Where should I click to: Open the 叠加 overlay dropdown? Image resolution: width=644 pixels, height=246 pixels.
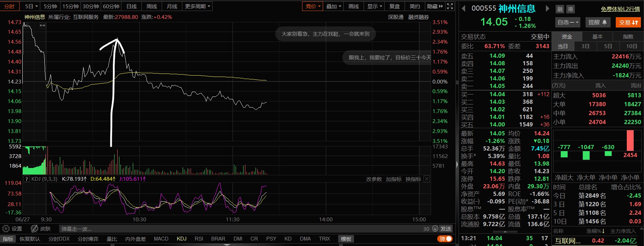(333, 6)
